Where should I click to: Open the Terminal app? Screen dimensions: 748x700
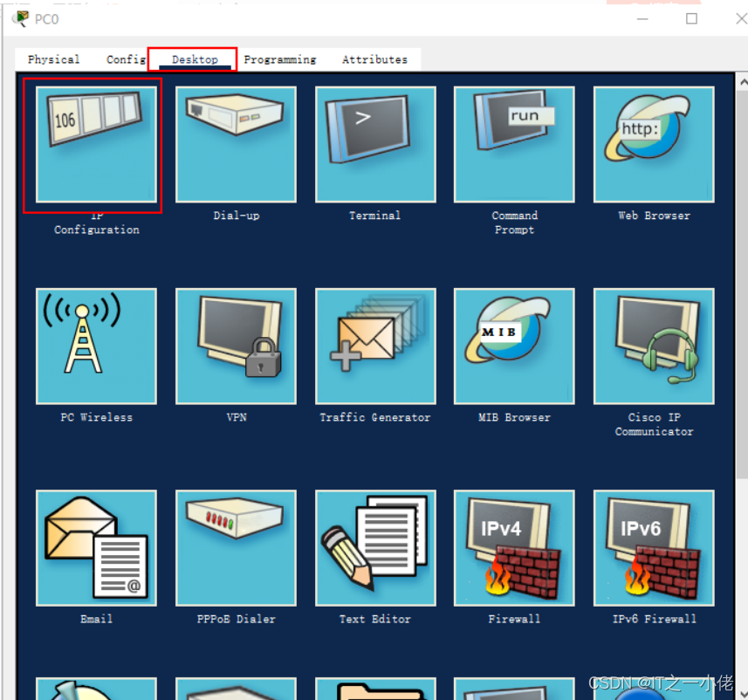pos(375,144)
